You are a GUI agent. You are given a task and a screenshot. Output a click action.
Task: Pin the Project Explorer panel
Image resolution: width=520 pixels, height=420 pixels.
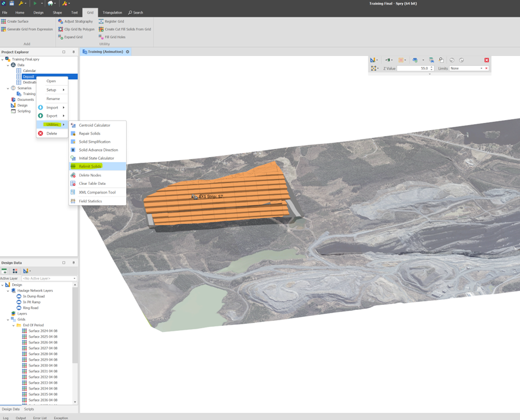(74, 52)
